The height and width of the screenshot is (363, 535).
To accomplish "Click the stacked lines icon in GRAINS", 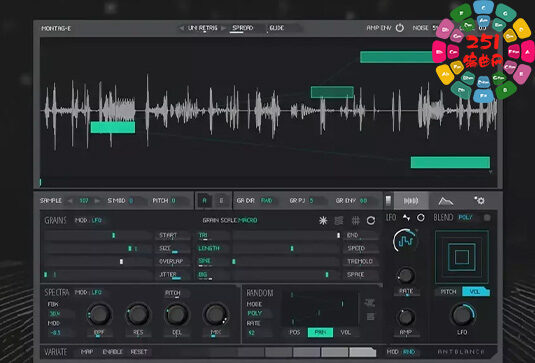I will (339, 220).
